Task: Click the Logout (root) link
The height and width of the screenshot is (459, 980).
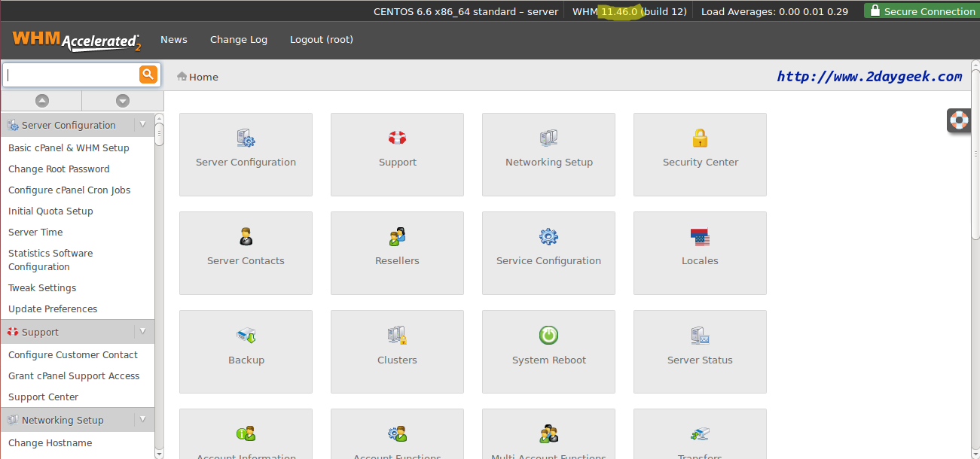Action: click(321, 40)
